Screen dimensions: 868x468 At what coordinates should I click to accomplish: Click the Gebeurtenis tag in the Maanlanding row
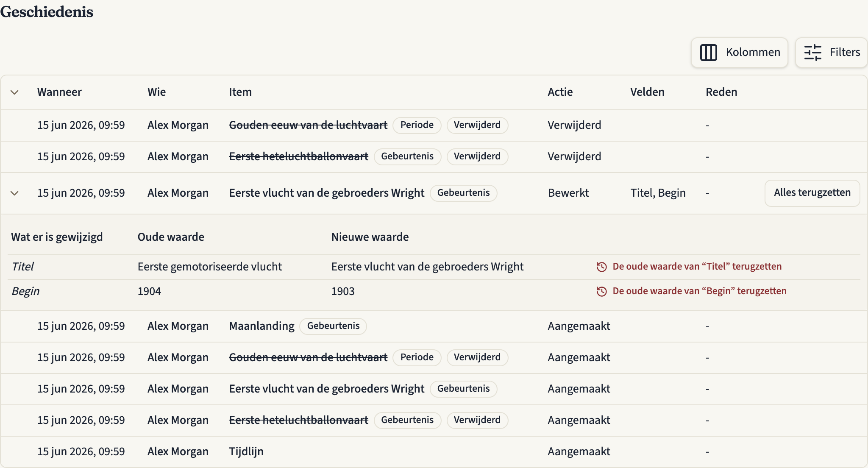pyautogui.click(x=333, y=326)
